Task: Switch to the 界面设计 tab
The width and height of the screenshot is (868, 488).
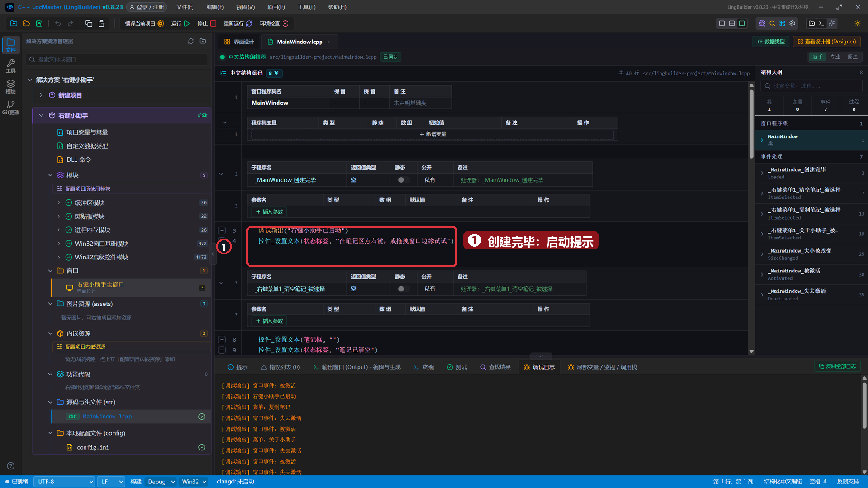Action: [x=239, y=42]
